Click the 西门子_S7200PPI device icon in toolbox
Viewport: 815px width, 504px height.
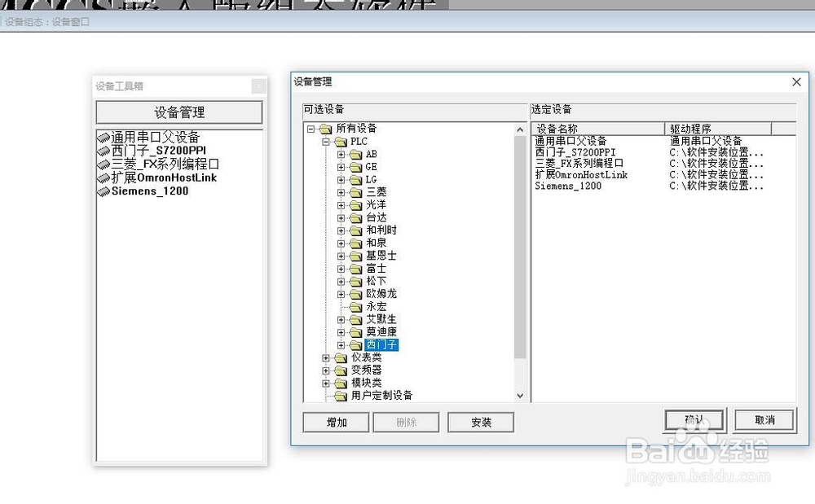(x=104, y=151)
